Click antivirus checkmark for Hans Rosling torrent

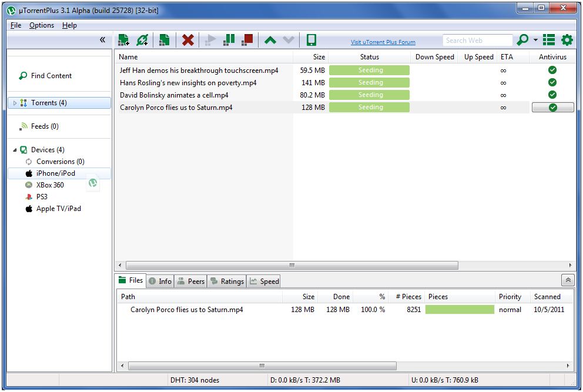click(x=552, y=82)
